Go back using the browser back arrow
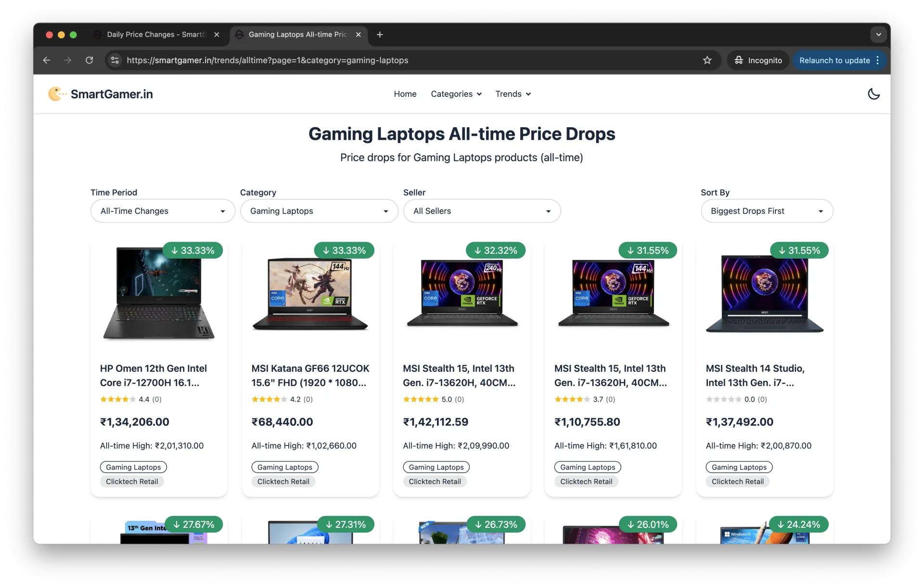 [47, 60]
